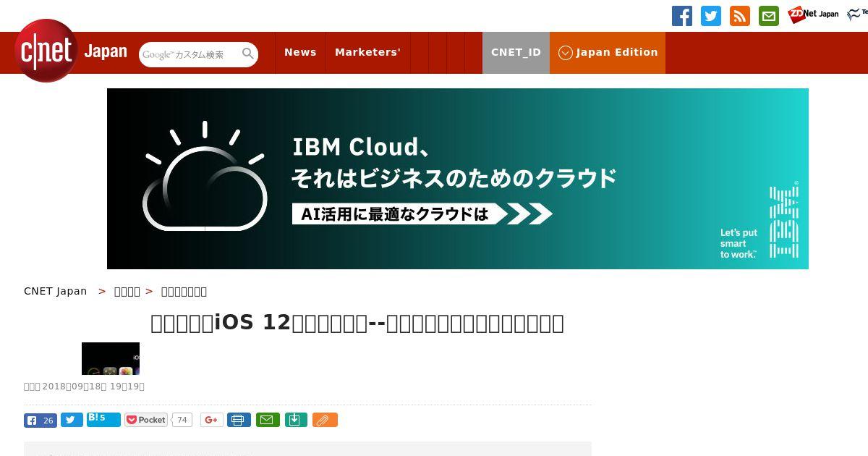Click the Pocket count bubble 74

182,420
